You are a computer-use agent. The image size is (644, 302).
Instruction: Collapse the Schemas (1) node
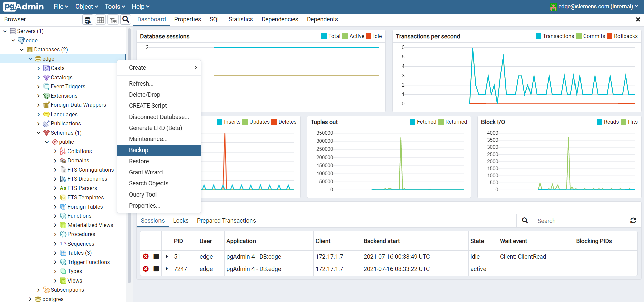pyautogui.click(x=39, y=133)
